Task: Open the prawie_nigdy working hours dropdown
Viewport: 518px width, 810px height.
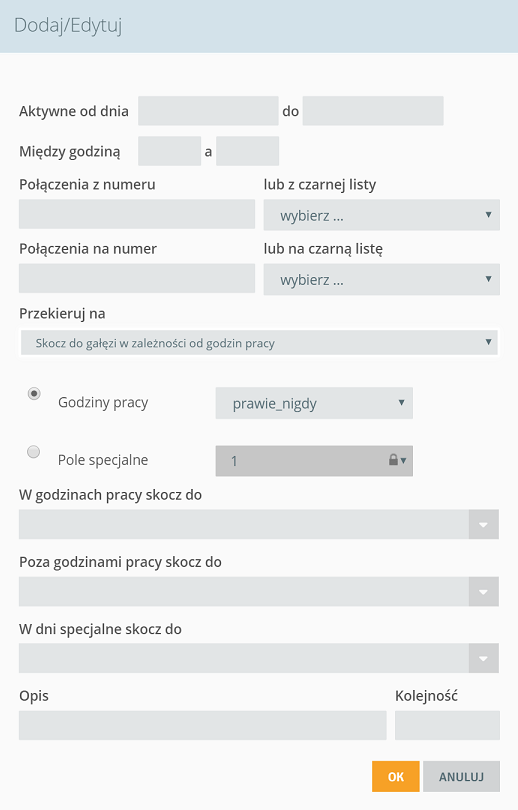Action: pyautogui.click(x=314, y=403)
